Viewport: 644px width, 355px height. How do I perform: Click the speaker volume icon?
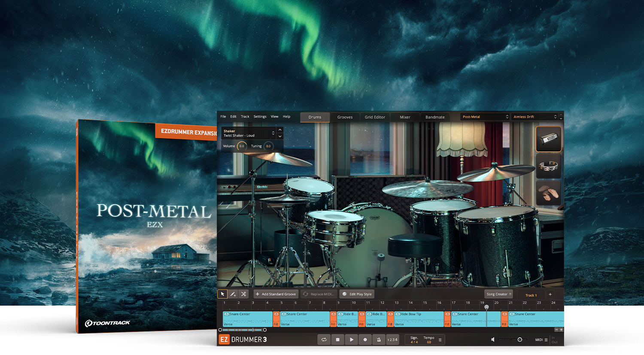click(x=493, y=340)
